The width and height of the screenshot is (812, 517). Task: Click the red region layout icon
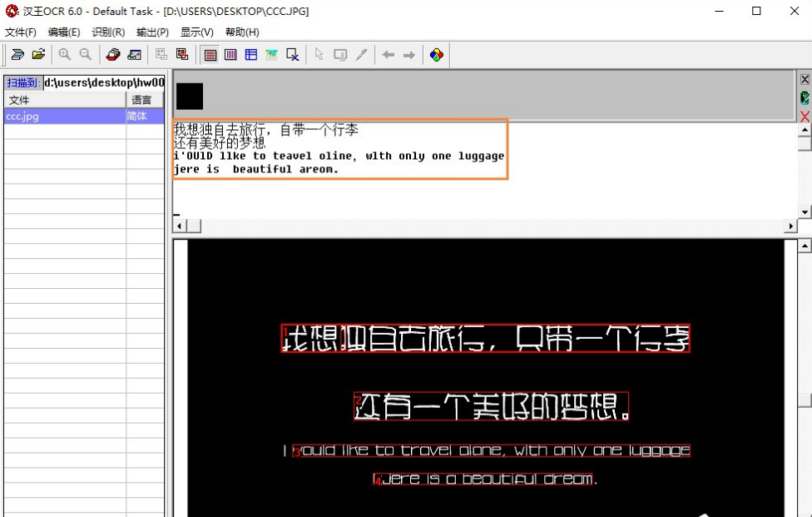pyautogui.click(x=182, y=54)
